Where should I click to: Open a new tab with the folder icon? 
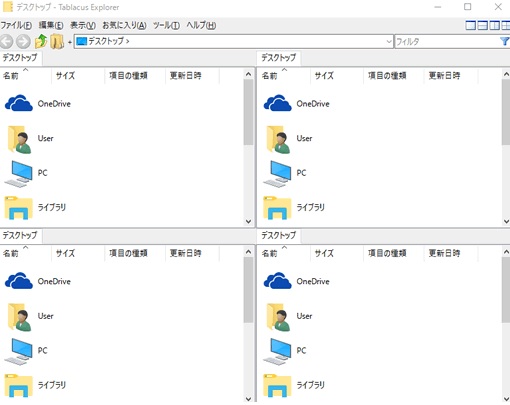tap(57, 42)
